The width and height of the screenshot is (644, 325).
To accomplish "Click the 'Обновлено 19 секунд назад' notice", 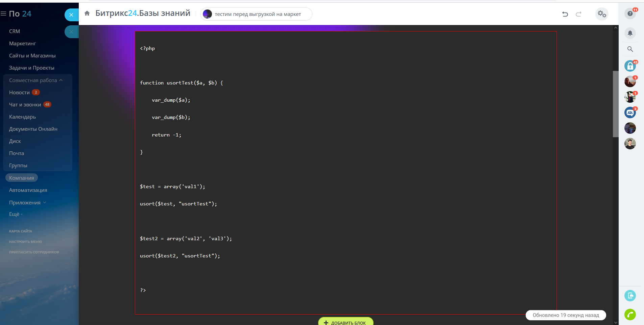I will click(566, 315).
